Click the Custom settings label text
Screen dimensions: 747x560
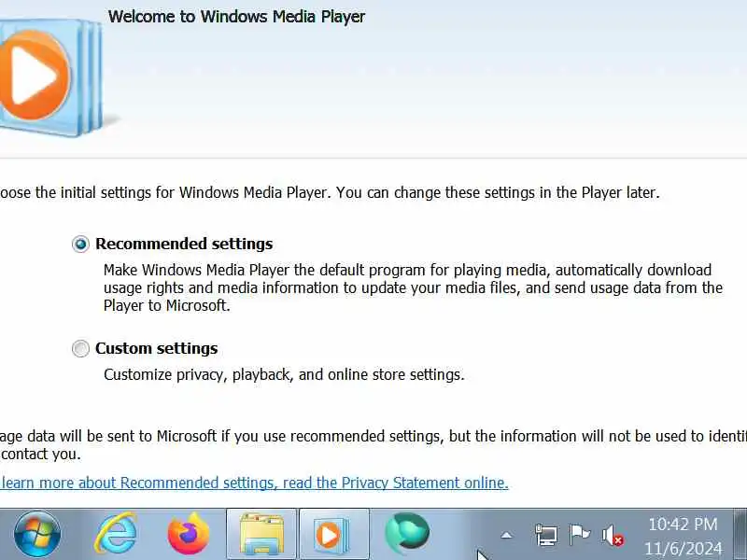pyautogui.click(x=156, y=348)
